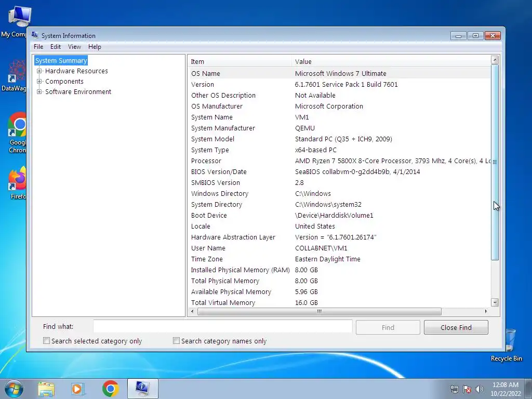Open the Help menu
This screenshot has height=399, width=532.
tap(95, 47)
